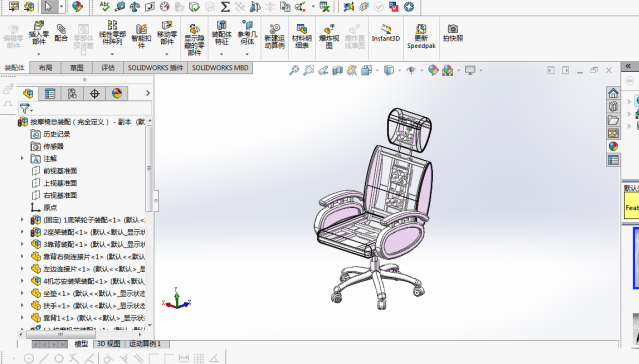This screenshot has height=364, width=639.
Task: Click the Section View icon in view toolbar
Action: [337, 70]
